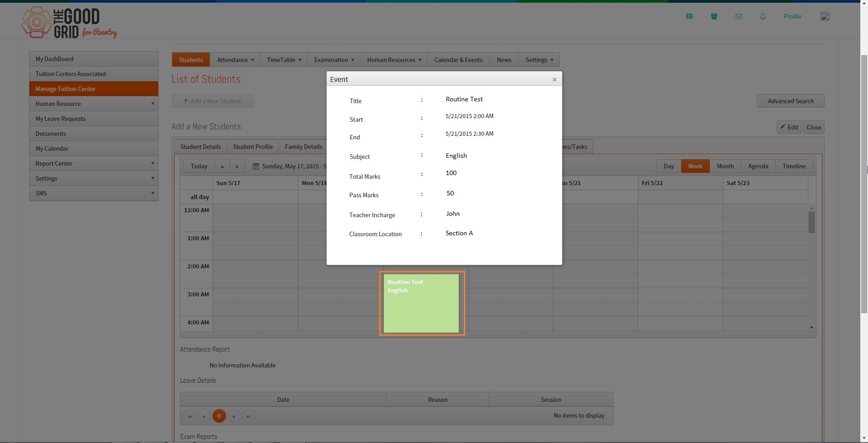Switch to the Family Details tab
Viewport: 868px width, 443px height.
click(303, 147)
